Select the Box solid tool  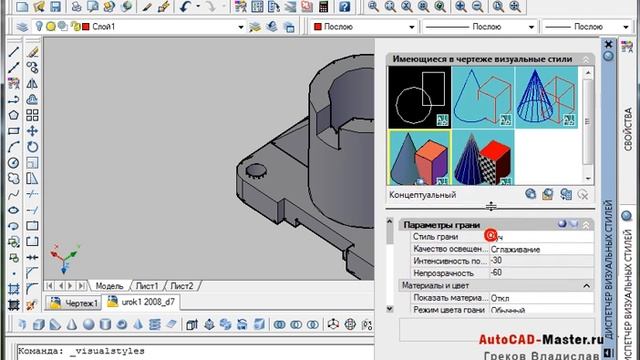point(39,324)
